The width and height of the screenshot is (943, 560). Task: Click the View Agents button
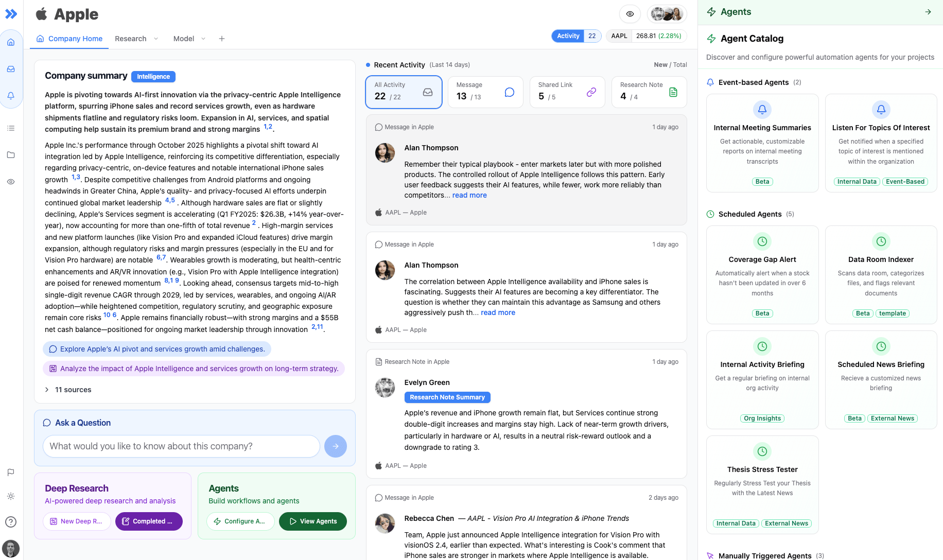tap(313, 521)
